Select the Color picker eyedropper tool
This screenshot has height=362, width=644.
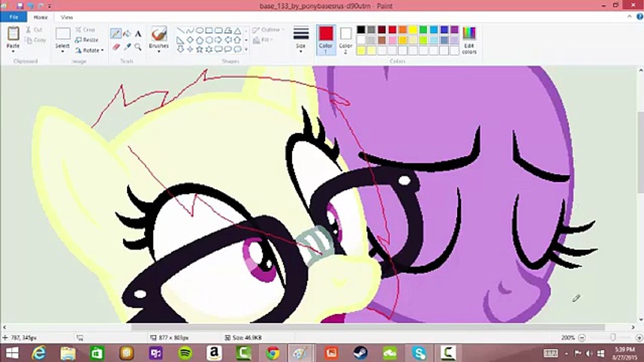127,47
